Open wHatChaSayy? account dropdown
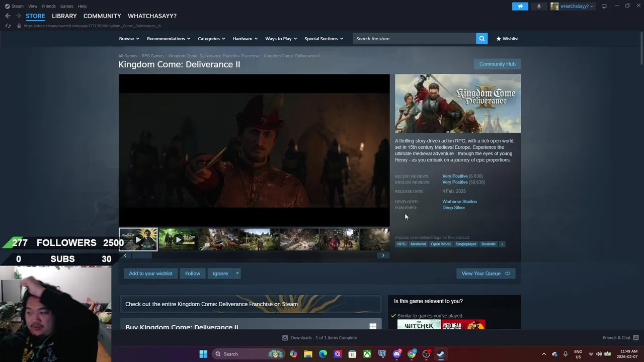The height and width of the screenshot is (362, 644). point(572,6)
